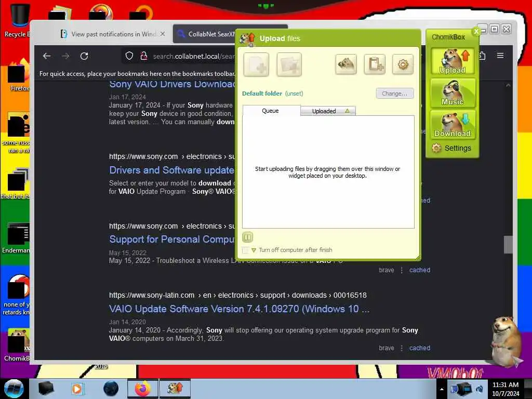This screenshot has width=532, height=399.
Task: Click Firefox back arrow
Action: point(47,56)
